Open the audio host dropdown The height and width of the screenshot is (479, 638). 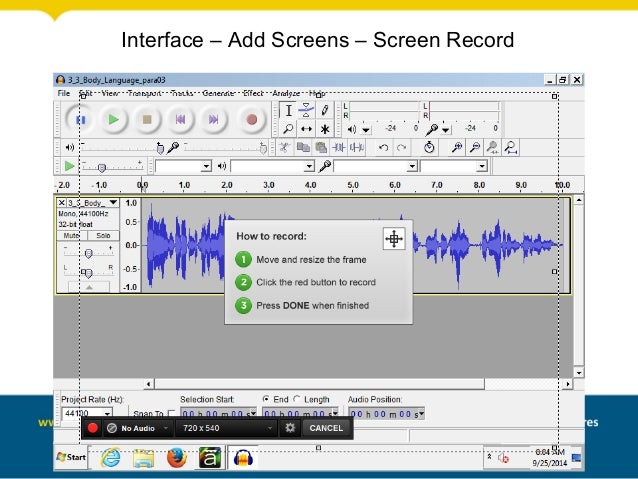184,166
